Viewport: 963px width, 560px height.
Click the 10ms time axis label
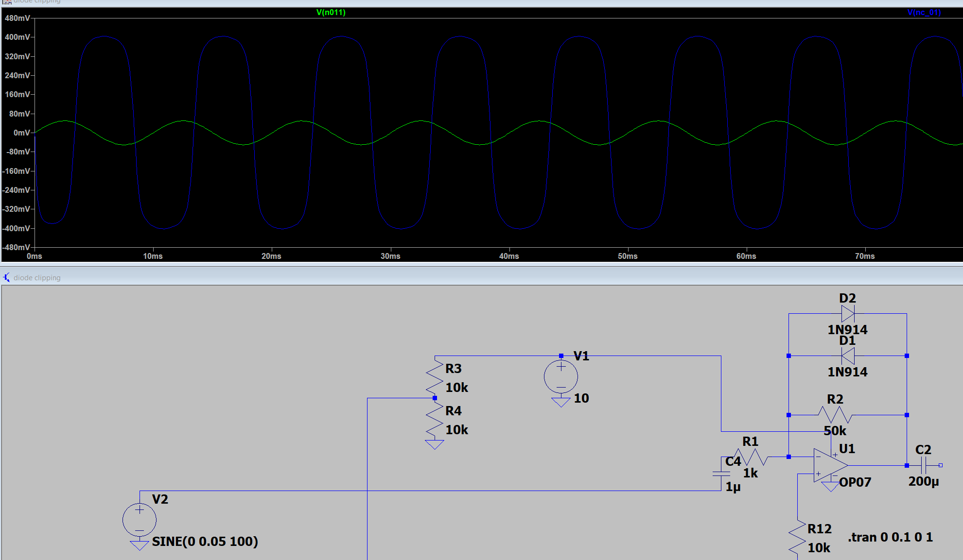click(153, 256)
